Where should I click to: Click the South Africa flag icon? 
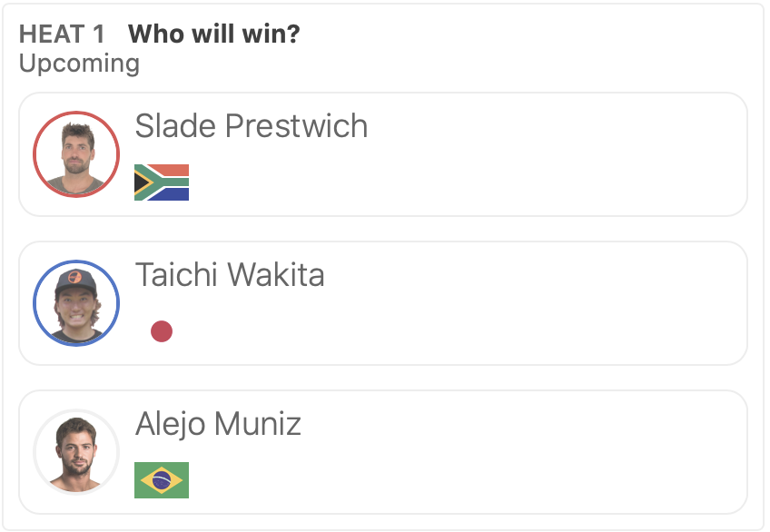162,182
